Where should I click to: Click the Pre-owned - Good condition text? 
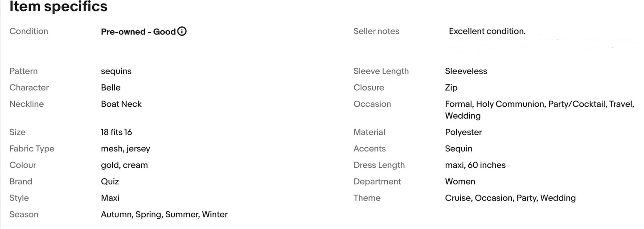138,32
